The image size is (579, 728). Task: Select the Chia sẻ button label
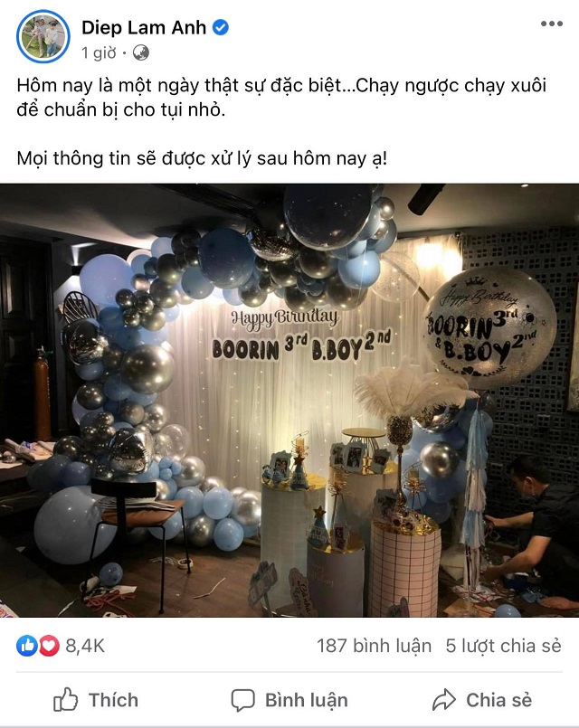coord(499,700)
